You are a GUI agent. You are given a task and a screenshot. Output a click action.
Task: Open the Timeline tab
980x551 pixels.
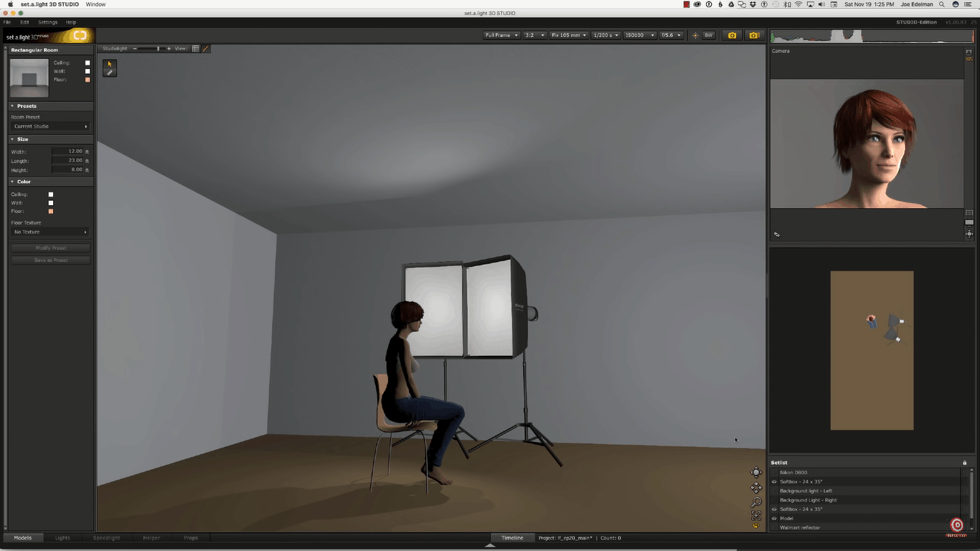(512, 537)
